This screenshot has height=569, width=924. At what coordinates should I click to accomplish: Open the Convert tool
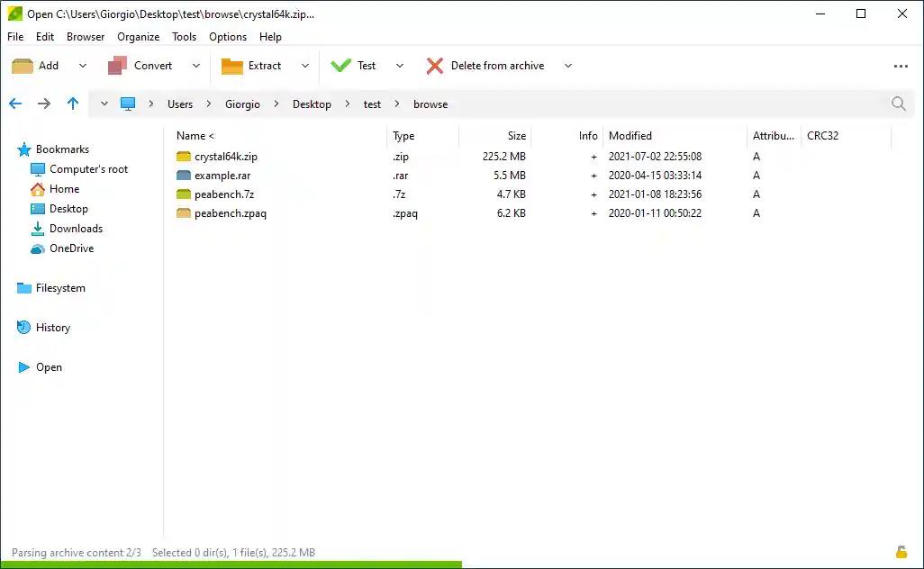tap(152, 65)
